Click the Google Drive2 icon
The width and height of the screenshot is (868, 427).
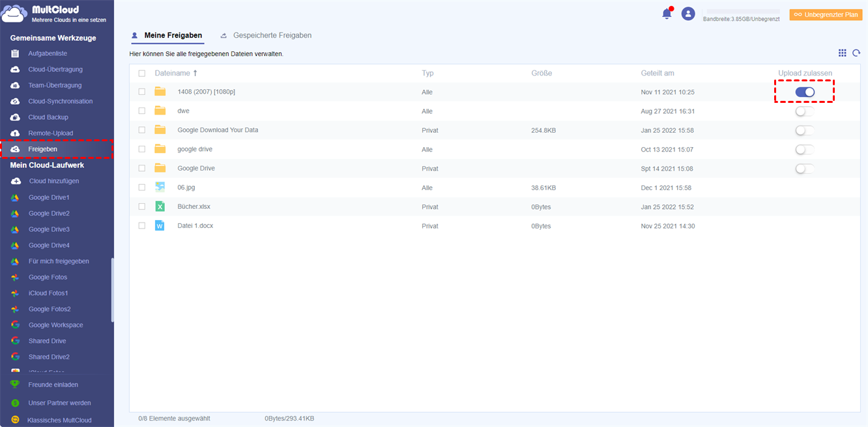15,213
